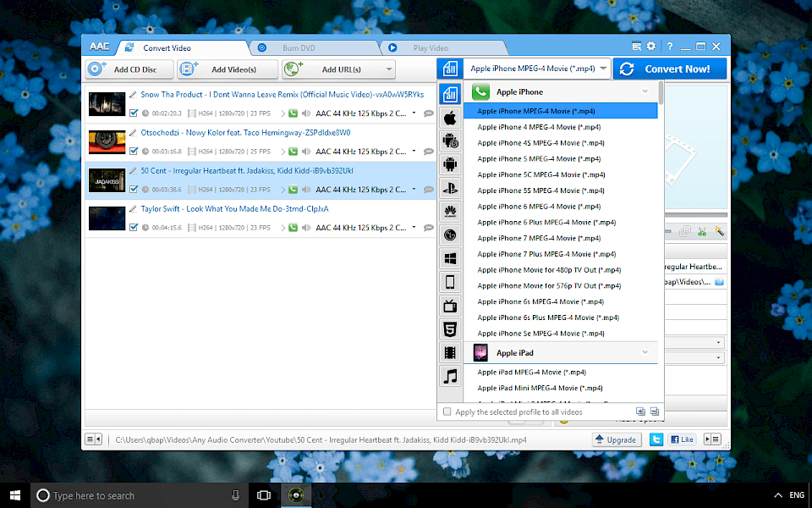Select the Windows devices category icon
Screen dimensions: 812x508
pos(449,258)
